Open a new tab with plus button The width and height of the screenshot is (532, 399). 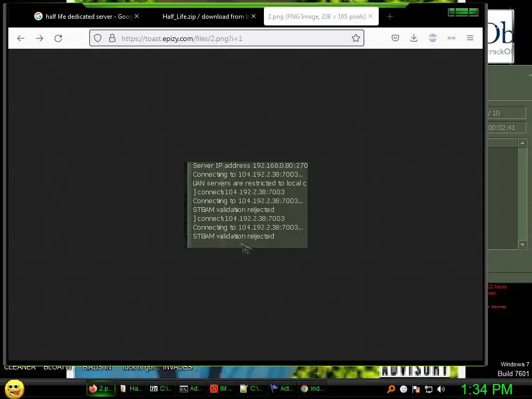point(390,17)
